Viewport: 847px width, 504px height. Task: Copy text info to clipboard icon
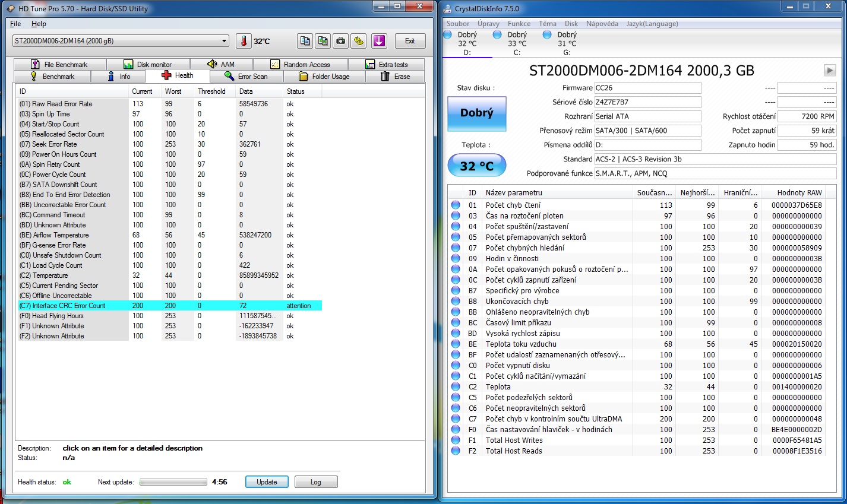pyautogui.click(x=305, y=41)
